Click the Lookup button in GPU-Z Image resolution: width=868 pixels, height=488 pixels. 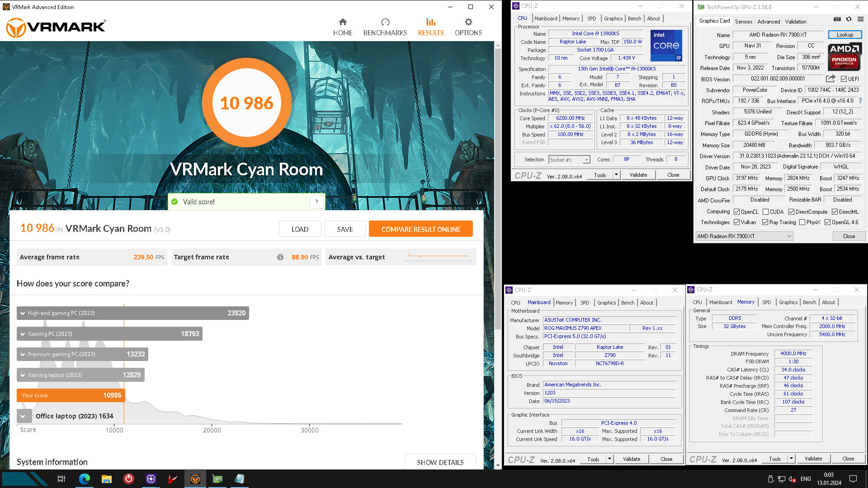845,35
